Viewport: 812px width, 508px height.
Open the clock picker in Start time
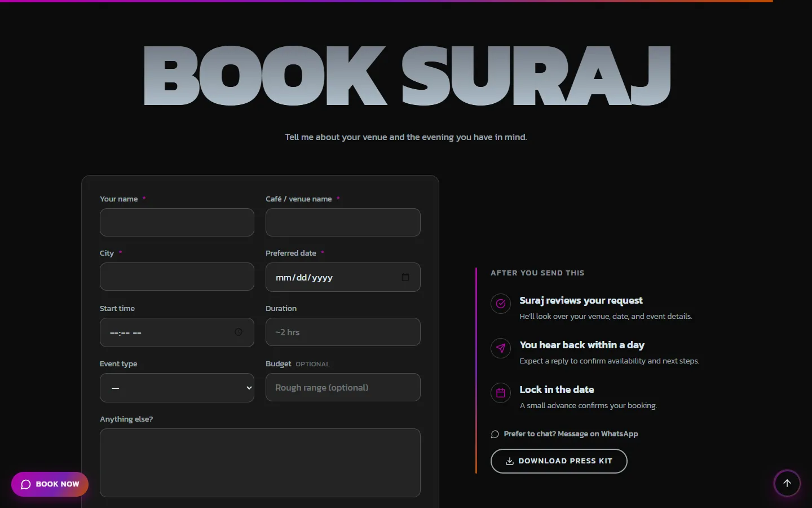click(239, 332)
